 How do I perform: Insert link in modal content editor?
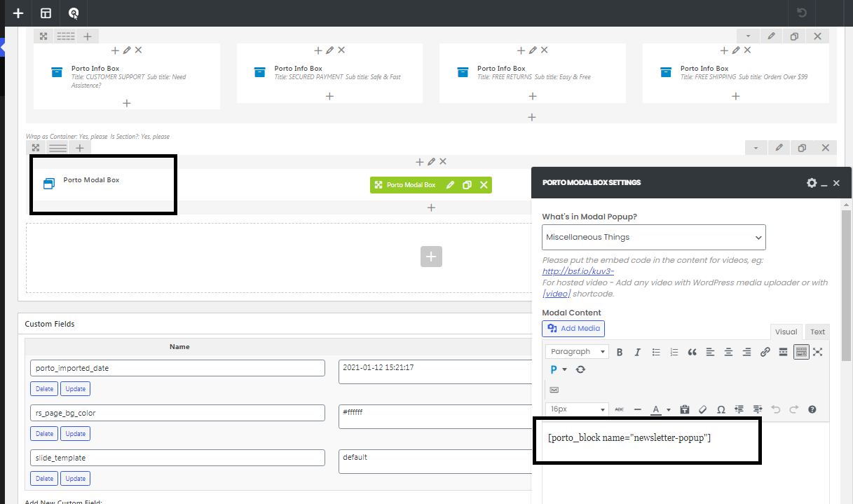click(765, 352)
